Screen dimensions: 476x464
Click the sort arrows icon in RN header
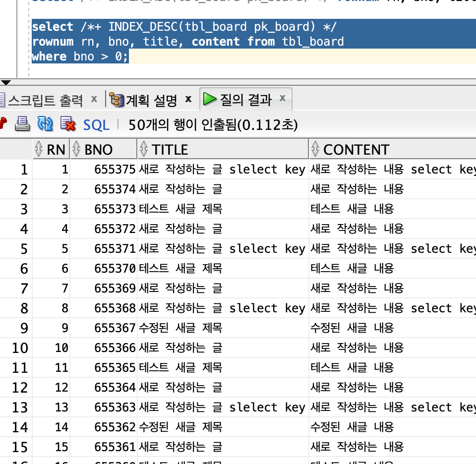point(39,149)
